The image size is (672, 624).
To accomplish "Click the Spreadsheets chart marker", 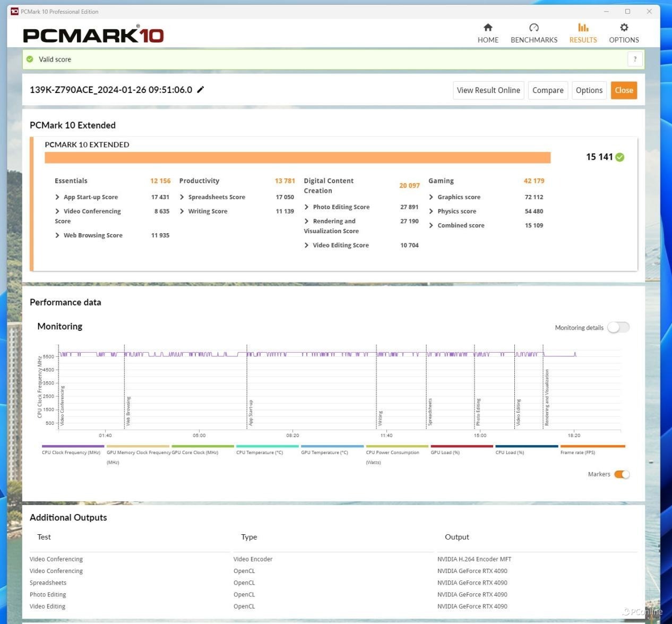I will point(430,412).
